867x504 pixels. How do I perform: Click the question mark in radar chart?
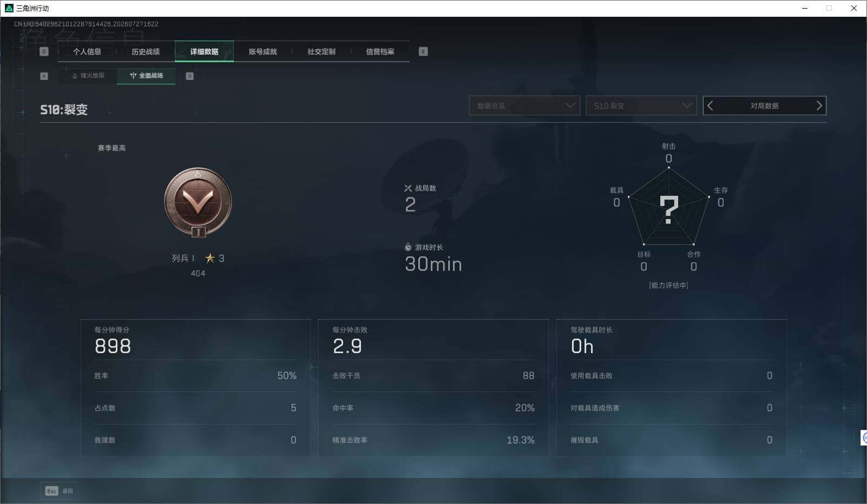click(669, 210)
